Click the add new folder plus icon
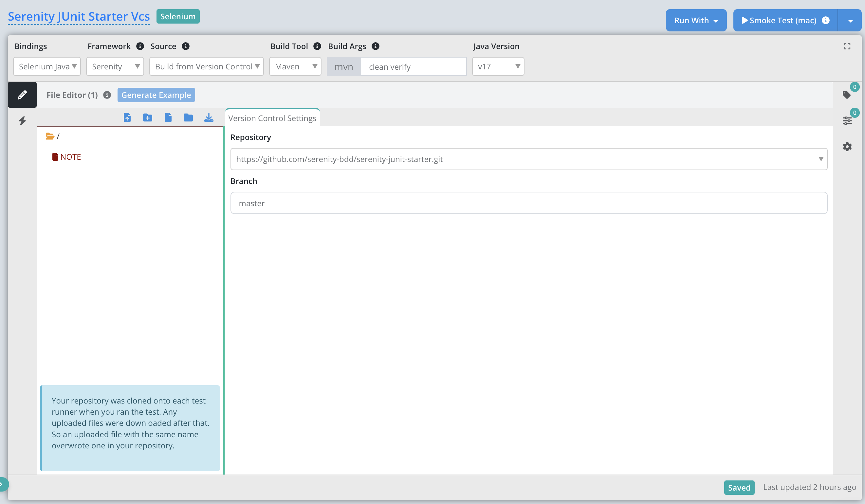This screenshot has width=865, height=504. [x=148, y=118]
